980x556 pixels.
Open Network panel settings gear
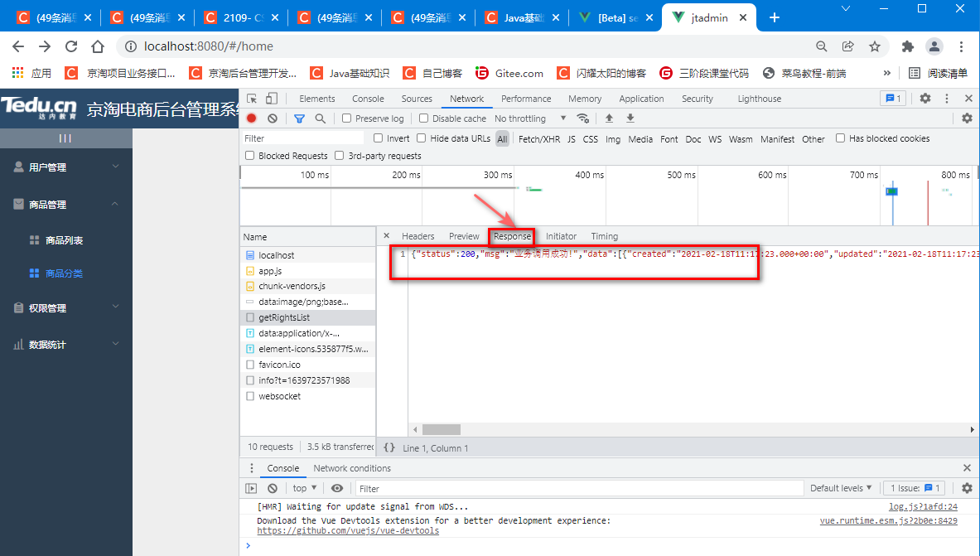click(x=967, y=118)
